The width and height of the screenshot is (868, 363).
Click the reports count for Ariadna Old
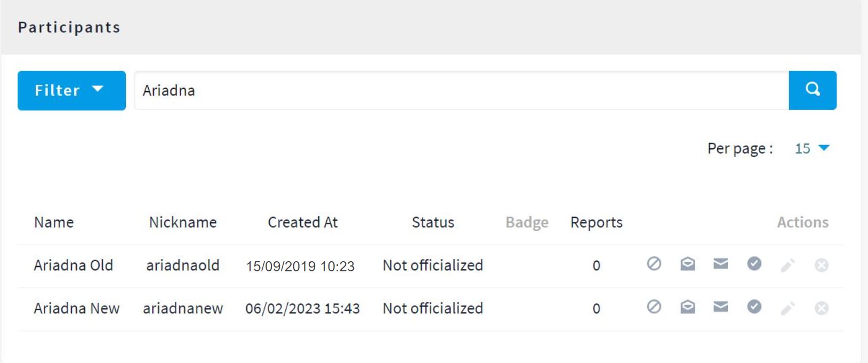point(597,266)
